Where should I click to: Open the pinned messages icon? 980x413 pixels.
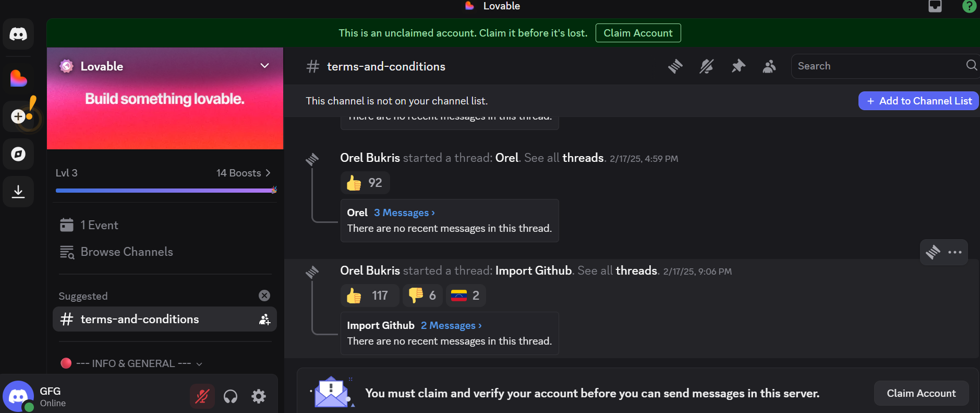[x=738, y=66]
